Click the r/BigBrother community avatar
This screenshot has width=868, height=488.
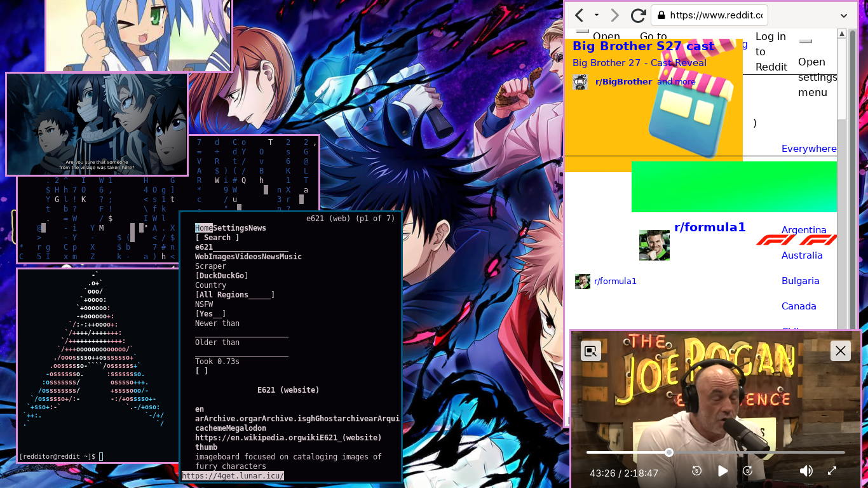580,82
